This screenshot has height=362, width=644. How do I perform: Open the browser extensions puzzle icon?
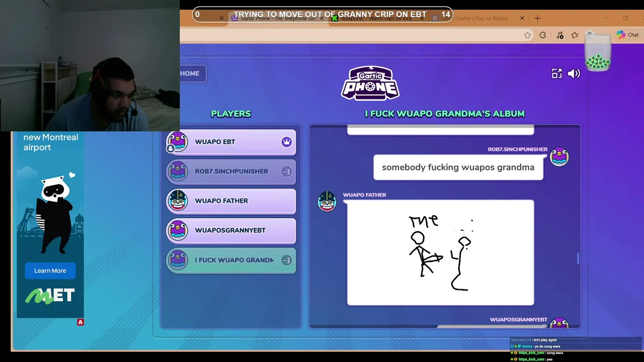pos(542,35)
